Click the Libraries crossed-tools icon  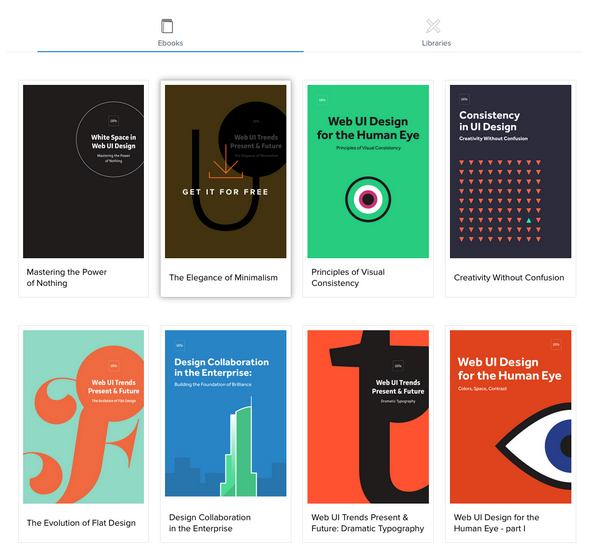[x=433, y=26]
